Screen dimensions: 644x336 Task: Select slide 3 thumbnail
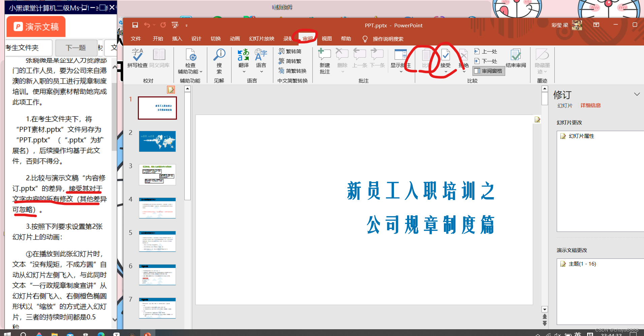[157, 175]
